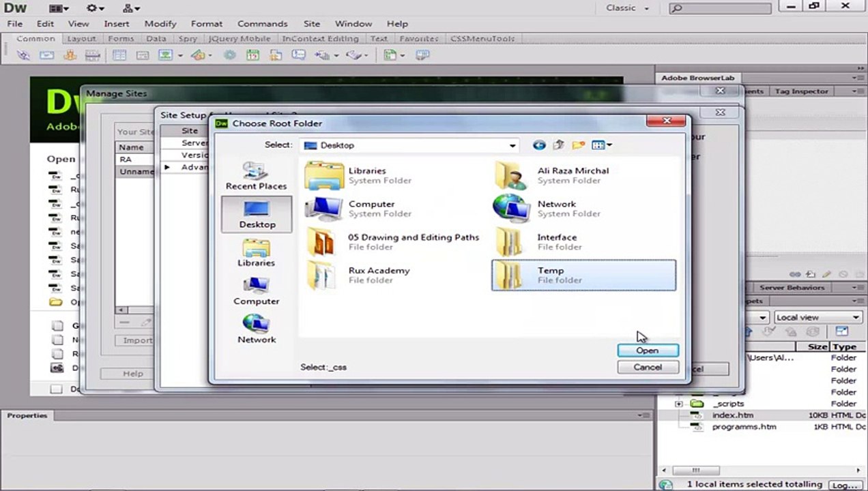Expand the _scripts folder in Files panel
868x491 pixels.
coord(678,404)
